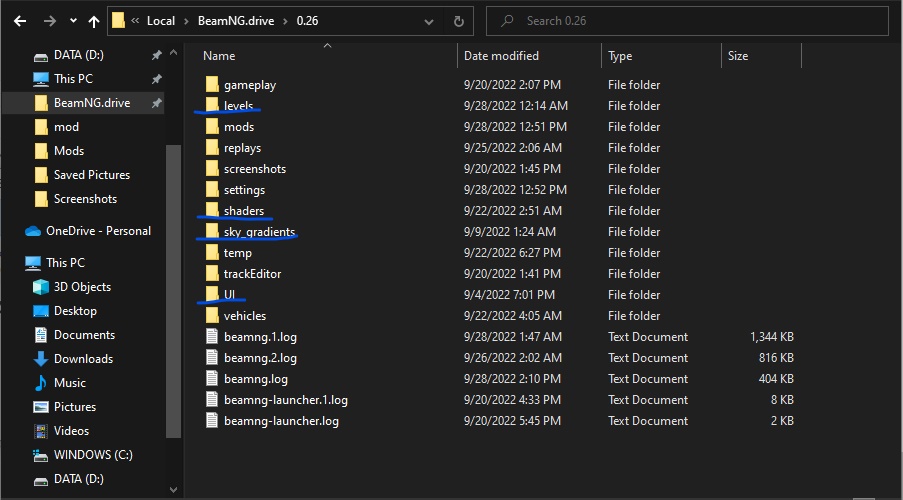The width and height of the screenshot is (903, 500).
Task: Refresh the 0.26 folder view
Action: pyautogui.click(x=458, y=21)
